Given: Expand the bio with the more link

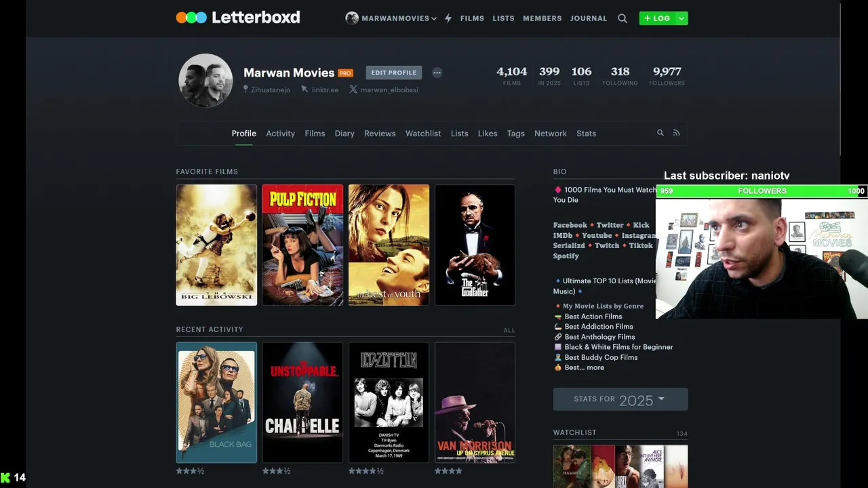Looking at the screenshot, I should click(595, 367).
